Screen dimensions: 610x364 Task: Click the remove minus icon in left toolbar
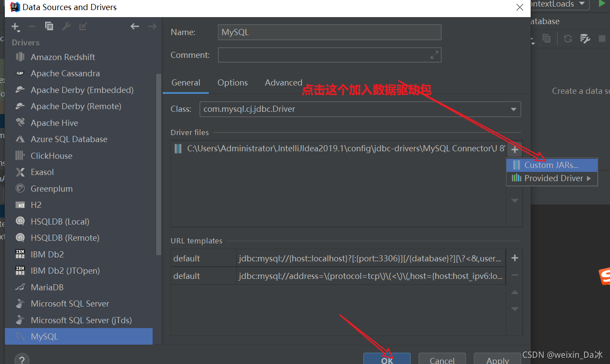[32, 27]
